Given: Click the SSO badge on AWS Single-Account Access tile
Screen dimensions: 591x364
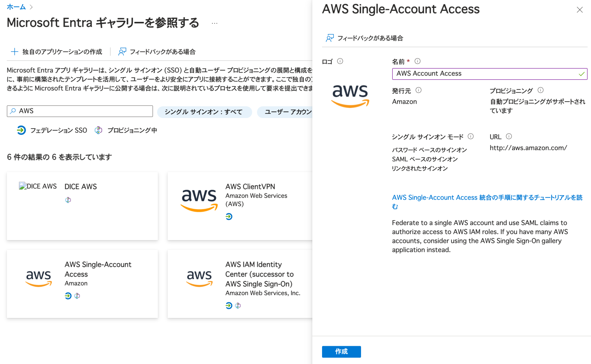Looking at the screenshot, I should pos(68,296).
